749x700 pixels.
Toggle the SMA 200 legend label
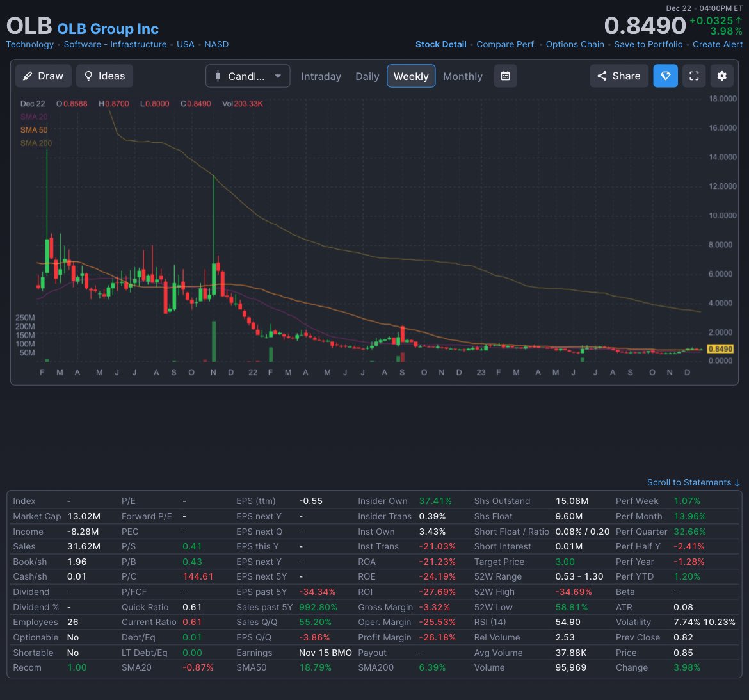coord(36,143)
